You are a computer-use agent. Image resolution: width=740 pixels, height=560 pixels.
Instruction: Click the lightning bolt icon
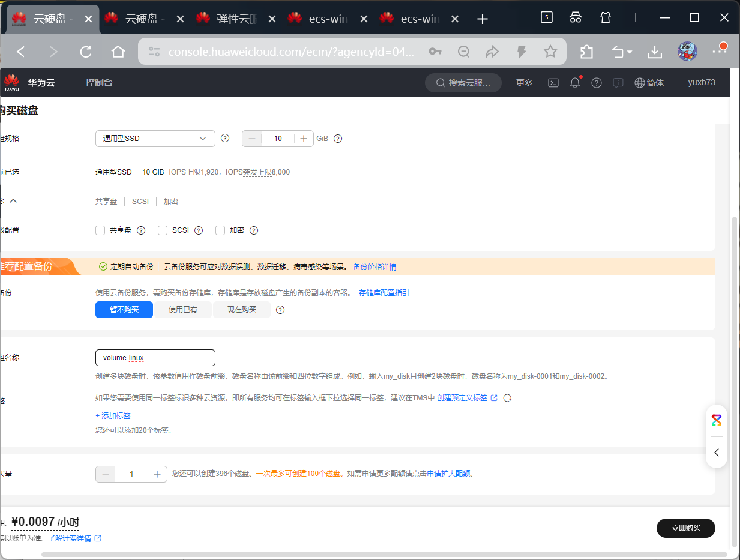pyautogui.click(x=522, y=52)
